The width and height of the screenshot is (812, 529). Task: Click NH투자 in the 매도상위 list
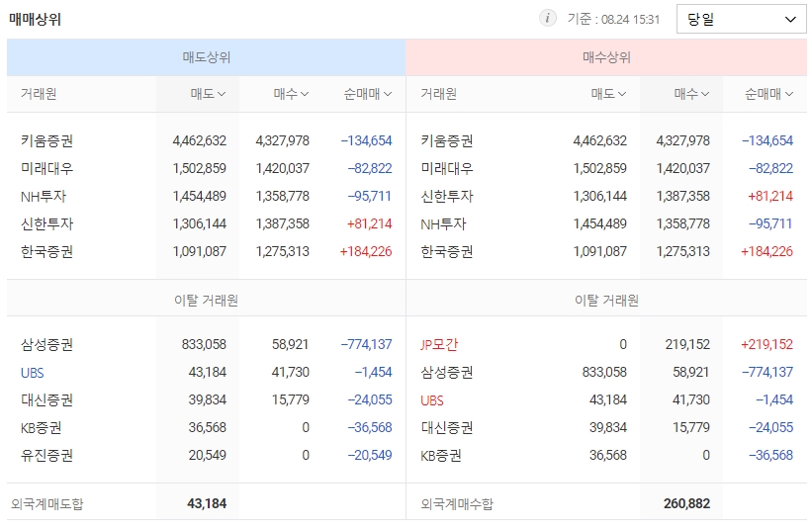[44, 196]
